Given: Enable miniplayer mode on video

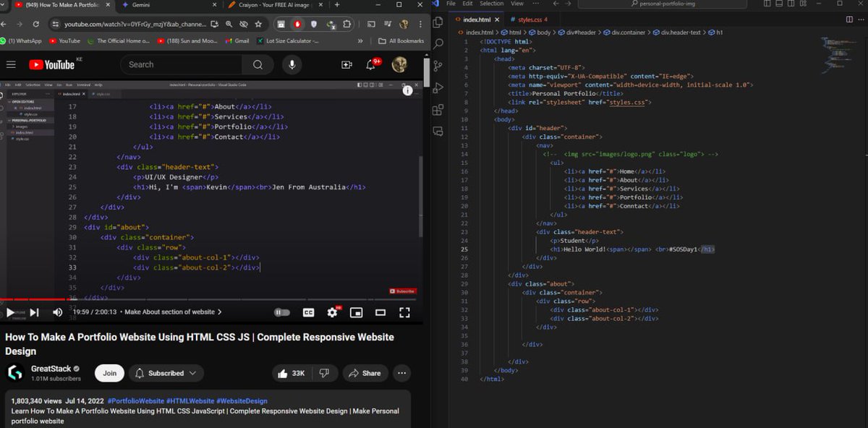Looking at the screenshot, I should [x=356, y=312].
